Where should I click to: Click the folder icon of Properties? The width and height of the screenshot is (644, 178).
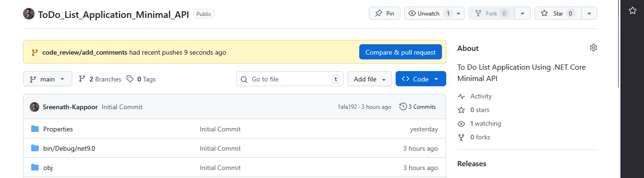click(x=35, y=129)
